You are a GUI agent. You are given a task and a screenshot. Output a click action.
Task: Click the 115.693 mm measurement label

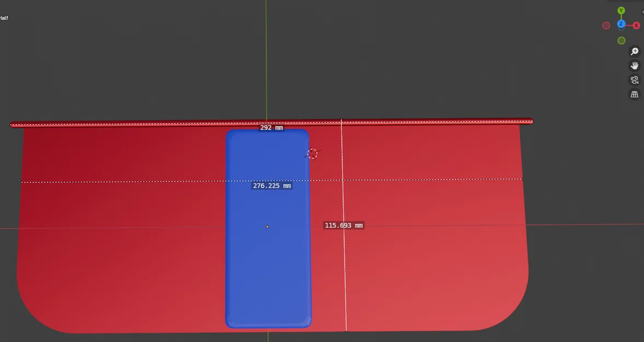click(x=344, y=225)
